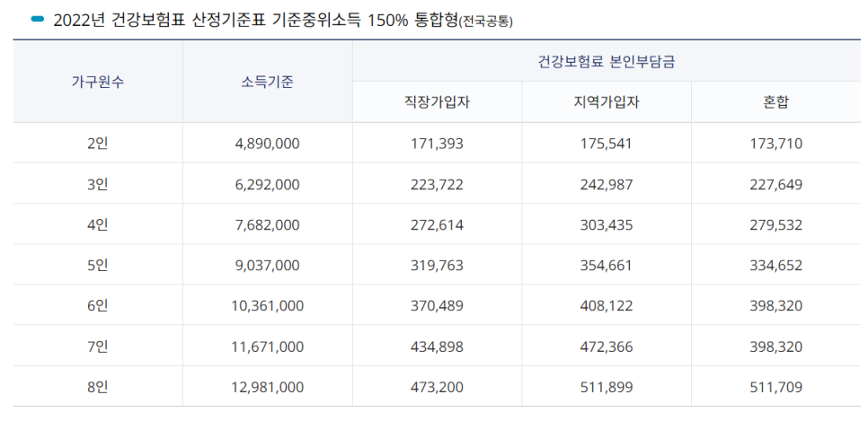The height and width of the screenshot is (421, 868).
Task: Select income value 9,037,000
Action: [x=268, y=266]
